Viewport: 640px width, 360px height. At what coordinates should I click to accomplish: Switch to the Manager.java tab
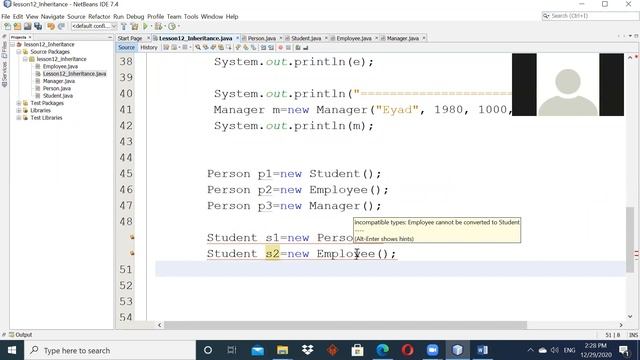(x=402, y=38)
